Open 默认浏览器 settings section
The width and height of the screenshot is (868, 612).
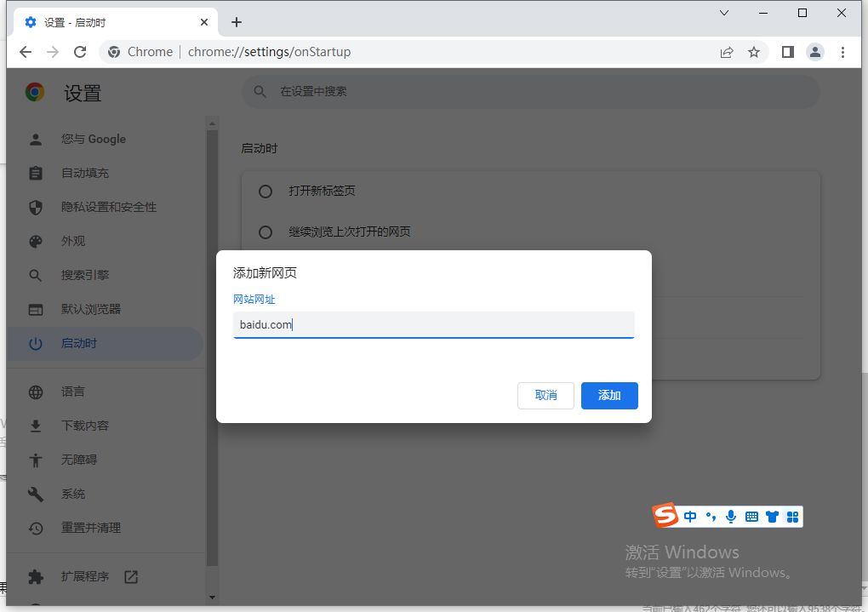[106, 310]
